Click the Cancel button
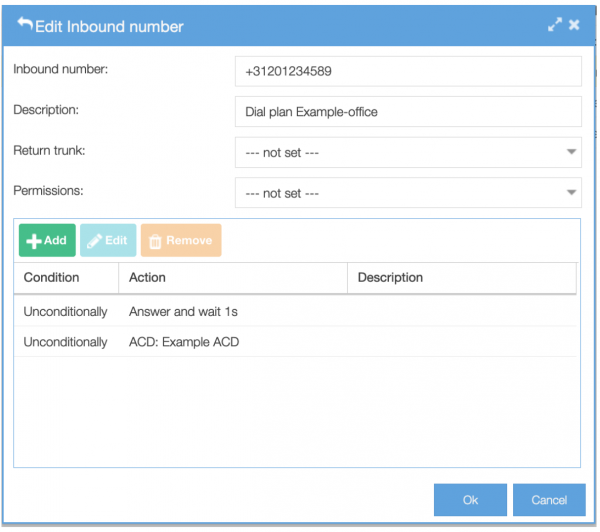Screen dimensions: 600x532 click(x=549, y=500)
